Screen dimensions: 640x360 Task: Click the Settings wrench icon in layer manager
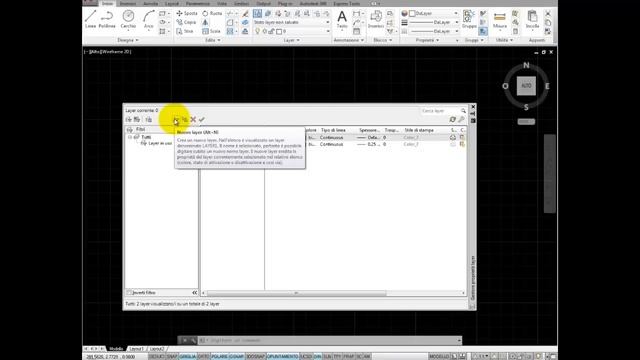461,120
